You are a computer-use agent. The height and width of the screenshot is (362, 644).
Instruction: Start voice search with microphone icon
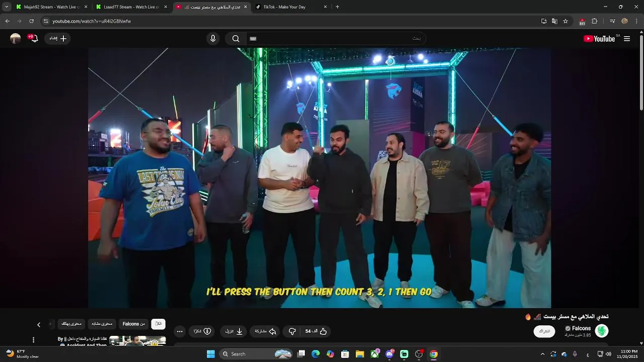tap(213, 39)
